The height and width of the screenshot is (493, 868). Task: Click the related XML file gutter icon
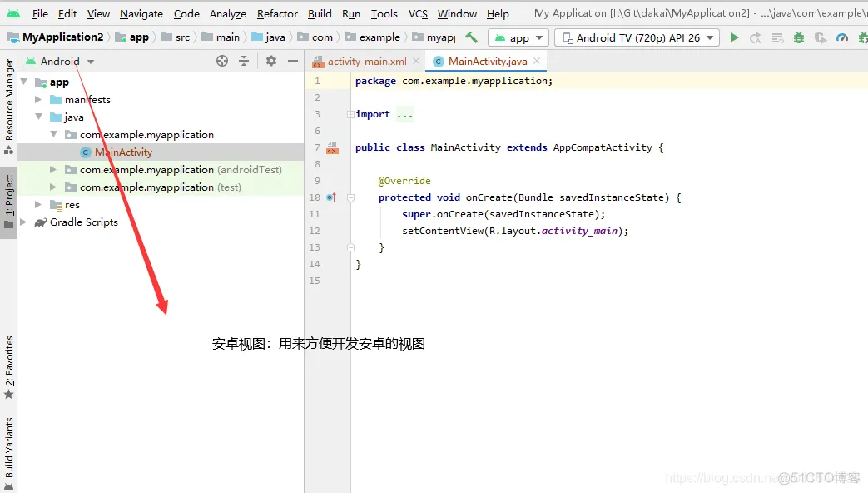point(332,147)
